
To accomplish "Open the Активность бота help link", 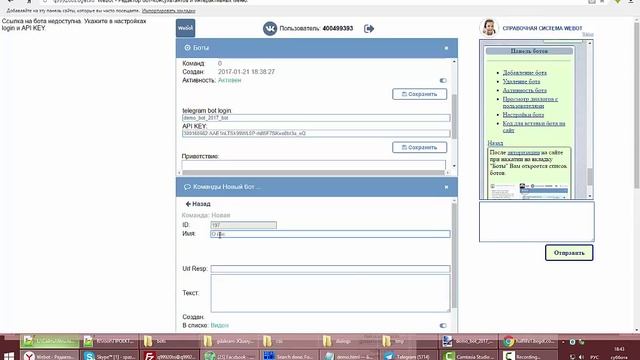I will (x=524, y=90).
